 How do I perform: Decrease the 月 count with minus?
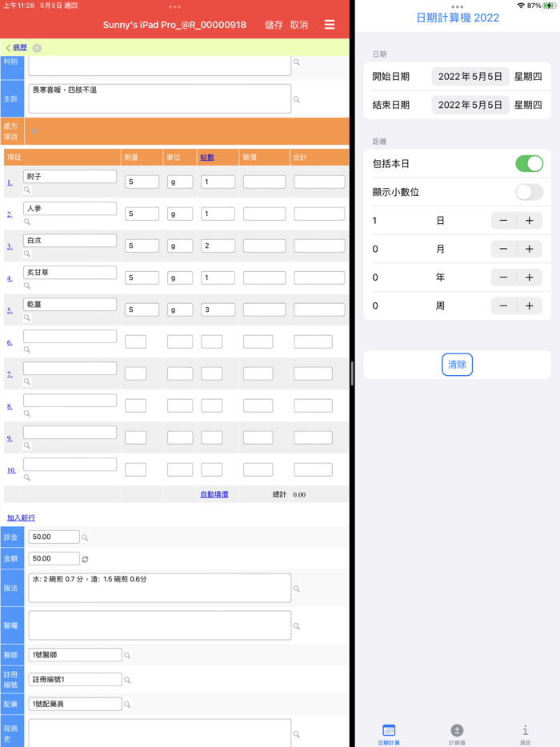[503, 249]
